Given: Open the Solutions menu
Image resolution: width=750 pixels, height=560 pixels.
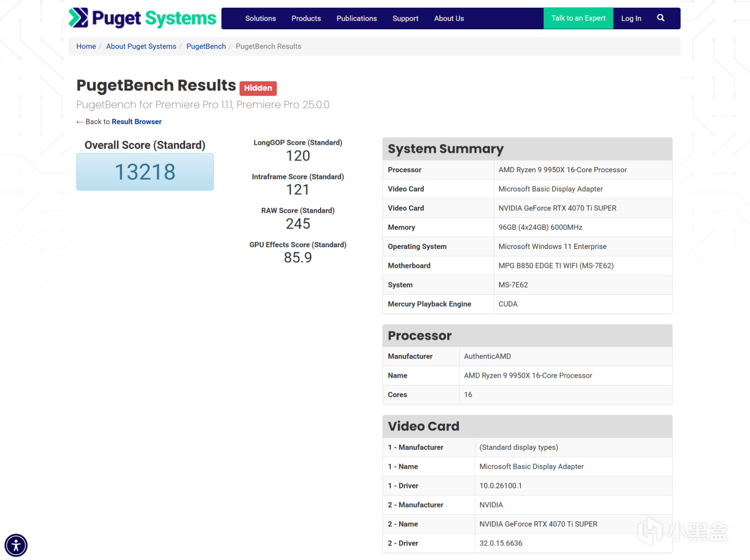Looking at the screenshot, I should [x=260, y=19].
